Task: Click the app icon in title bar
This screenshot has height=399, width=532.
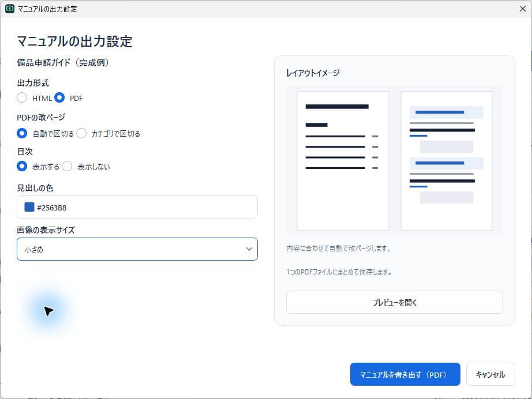Action: click(9, 9)
